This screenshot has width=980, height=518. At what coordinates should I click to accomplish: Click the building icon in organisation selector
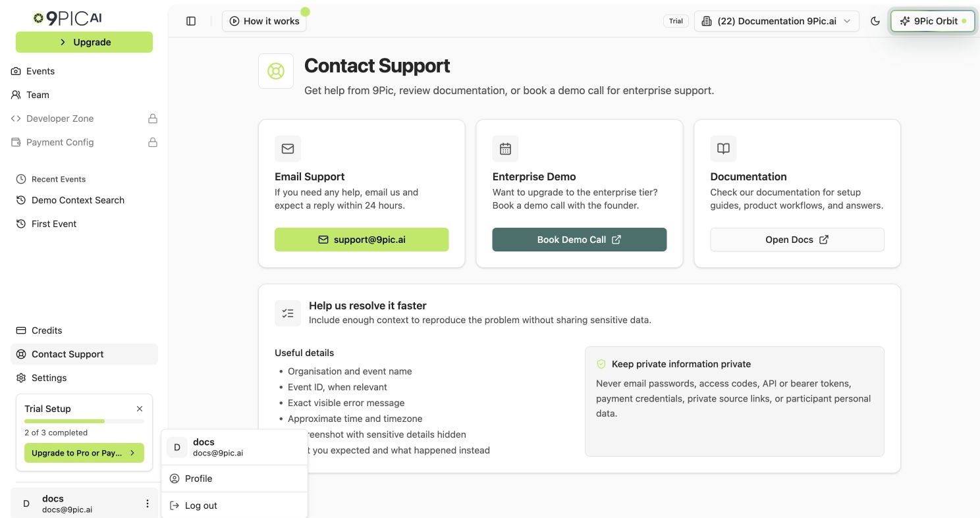coord(707,21)
